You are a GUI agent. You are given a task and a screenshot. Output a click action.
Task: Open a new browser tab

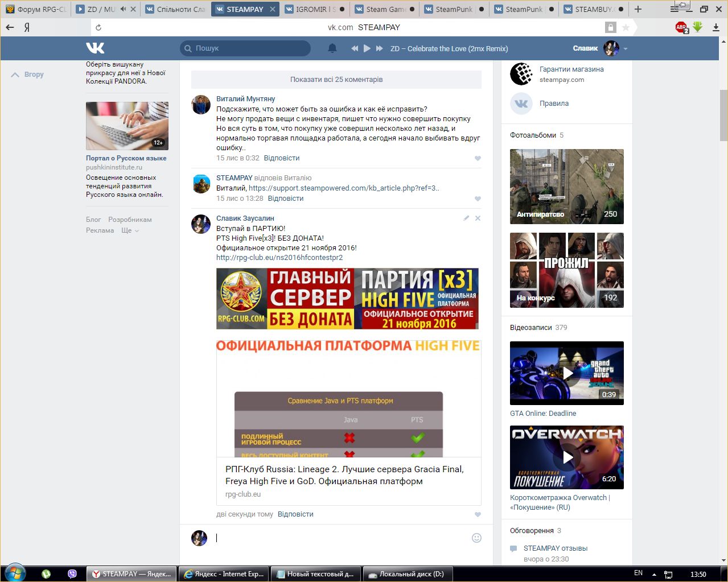coord(638,9)
